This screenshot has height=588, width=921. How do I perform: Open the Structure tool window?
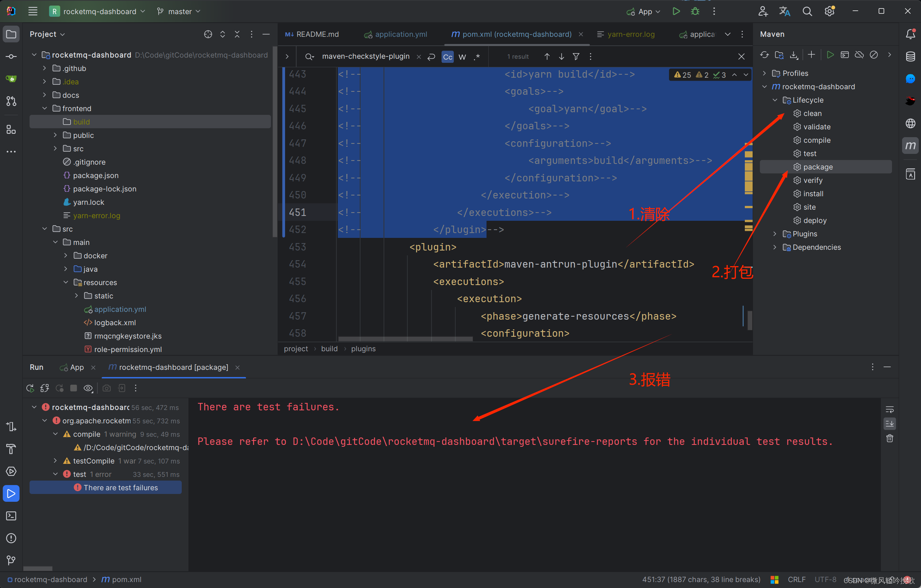point(11,130)
